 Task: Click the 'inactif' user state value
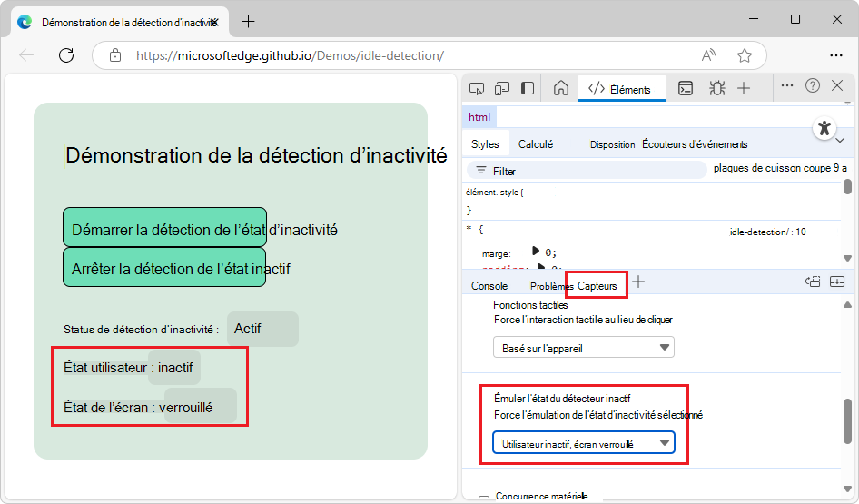point(175,368)
